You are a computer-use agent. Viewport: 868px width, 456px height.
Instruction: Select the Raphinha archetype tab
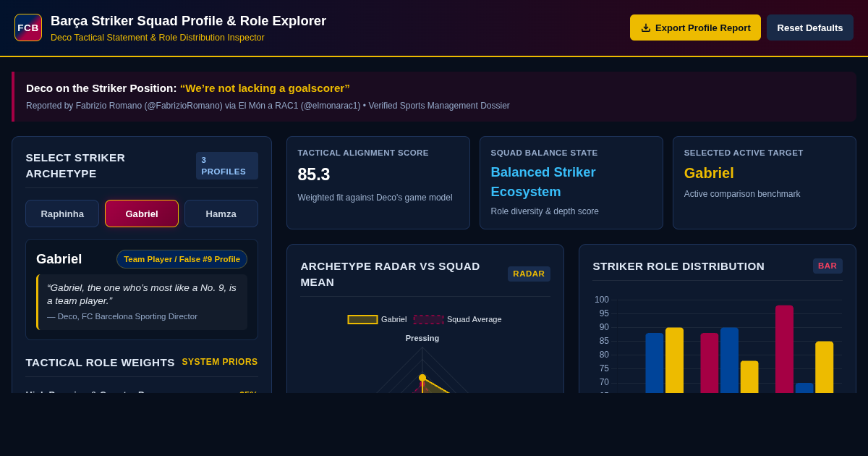[62, 214]
